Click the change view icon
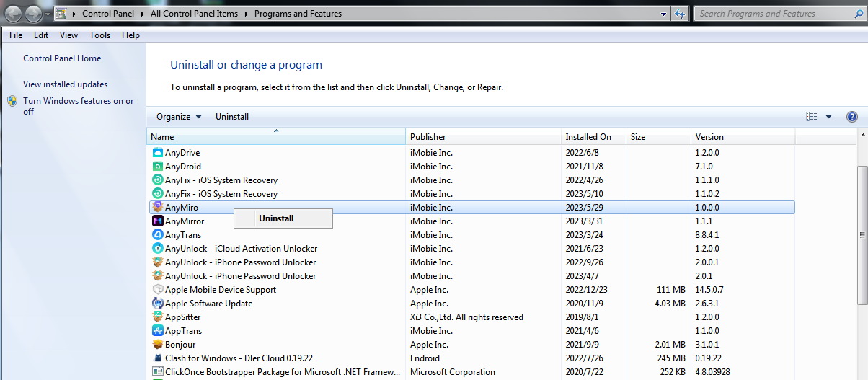Image resolution: width=868 pixels, height=380 pixels. [812, 117]
